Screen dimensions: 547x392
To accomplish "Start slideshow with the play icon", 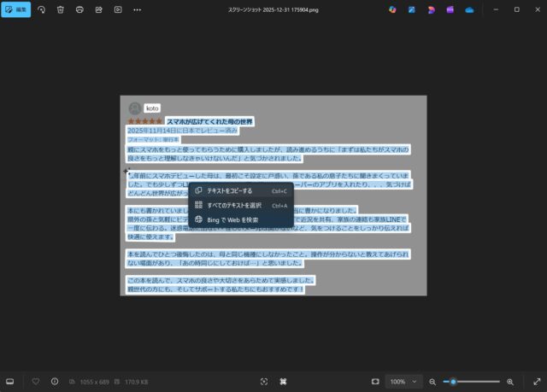I will coord(118,9).
